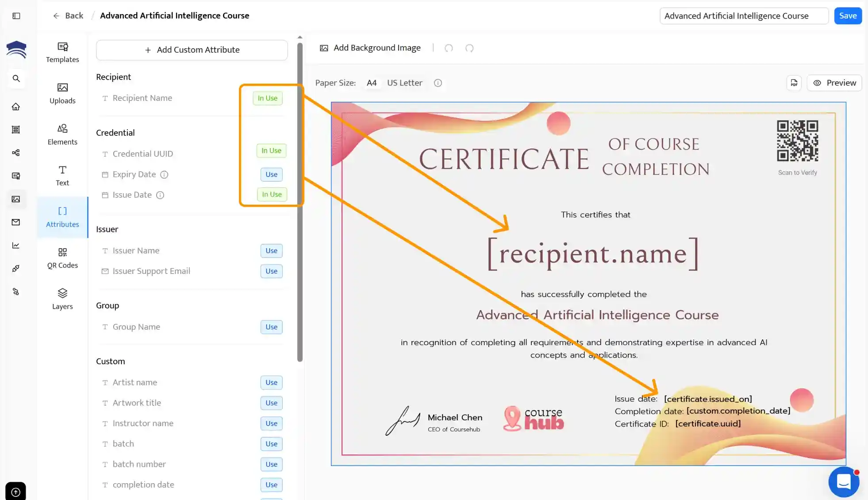Undo the last canvas change
The image size is (868, 500).
coord(449,48)
